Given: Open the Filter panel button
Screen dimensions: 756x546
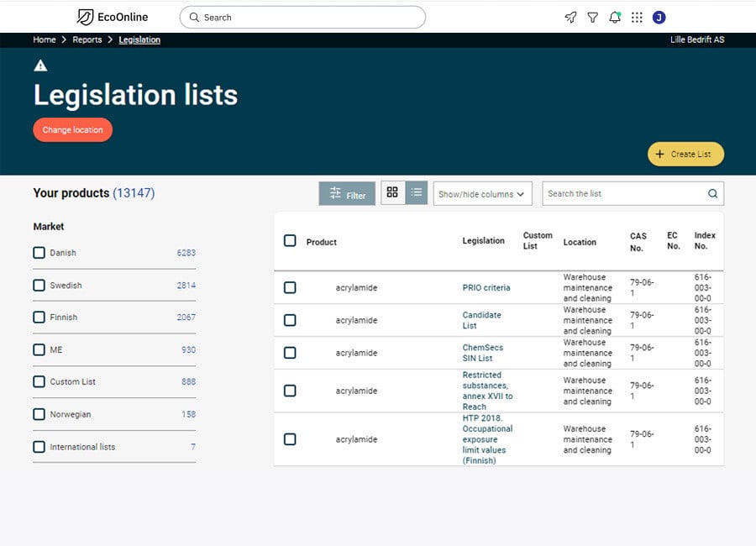Looking at the screenshot, I should (347, 193).
